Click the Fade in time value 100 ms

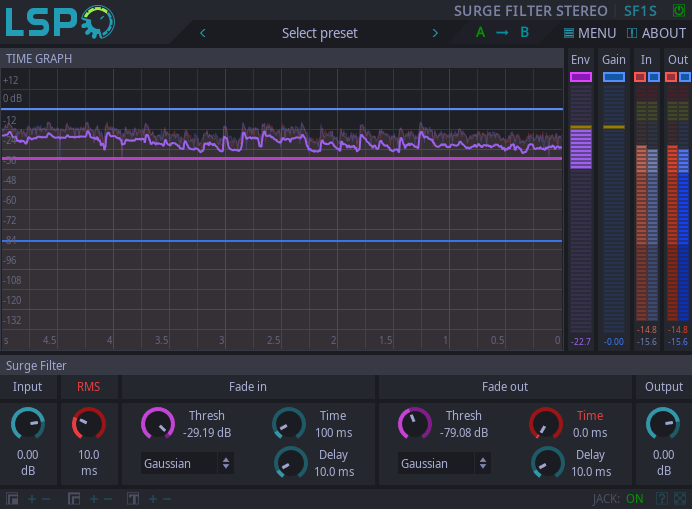click(334, 433)
